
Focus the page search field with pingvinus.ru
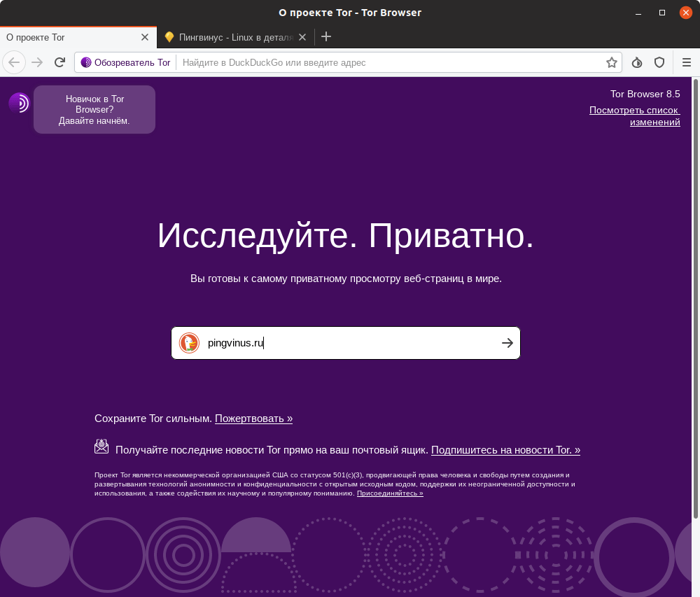[x=350, y=343]
